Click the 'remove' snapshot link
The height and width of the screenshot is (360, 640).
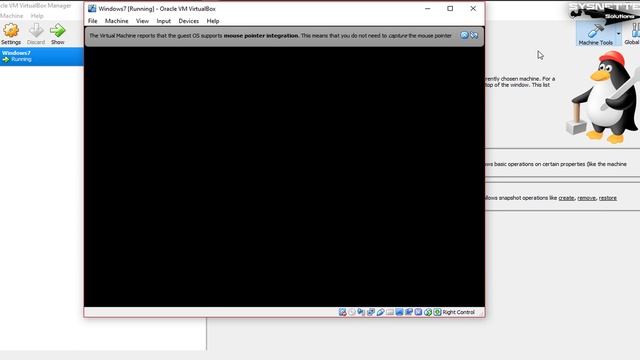point(587,198)
